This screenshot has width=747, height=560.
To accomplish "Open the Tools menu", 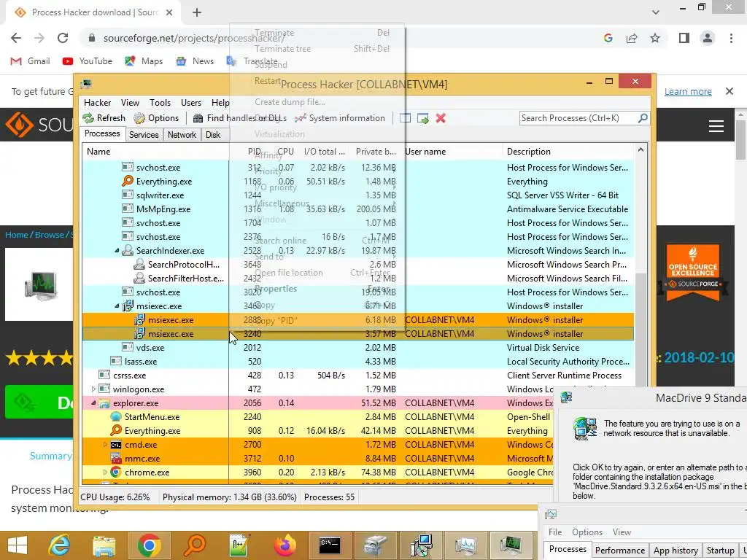I will (x=160, y=103).
